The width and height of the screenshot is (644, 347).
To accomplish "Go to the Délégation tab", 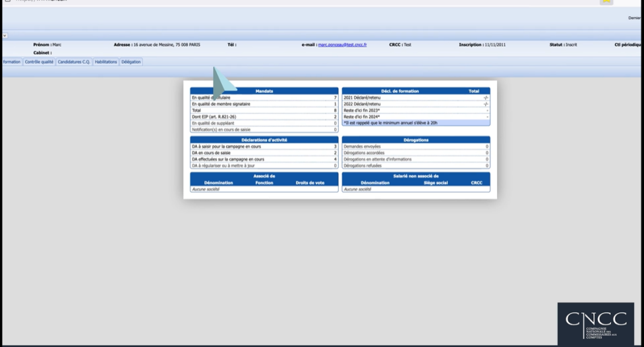I will click(x=131, y=62).
